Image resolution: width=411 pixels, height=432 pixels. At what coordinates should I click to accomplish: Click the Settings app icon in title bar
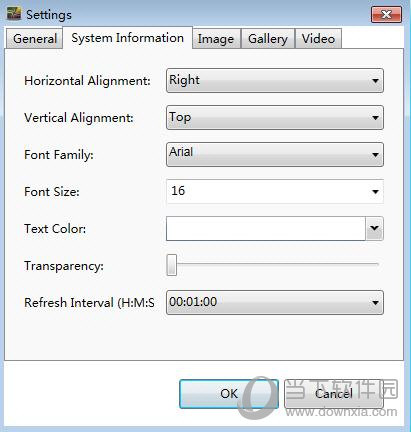coord(14,14)
